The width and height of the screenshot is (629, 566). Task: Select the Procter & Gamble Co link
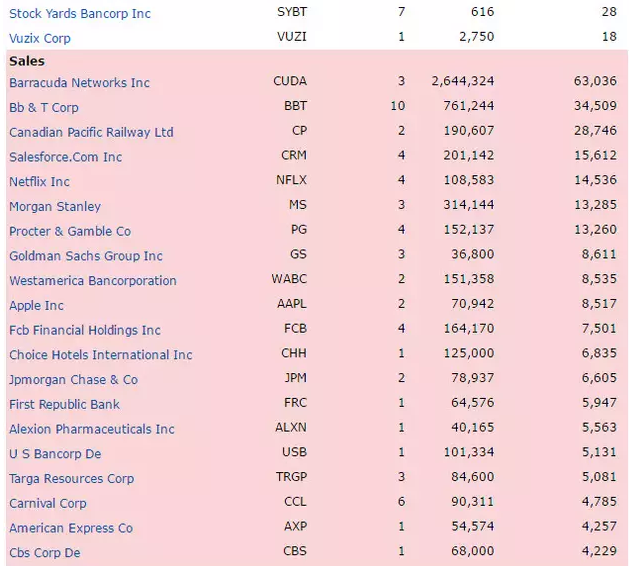(70, 231)
